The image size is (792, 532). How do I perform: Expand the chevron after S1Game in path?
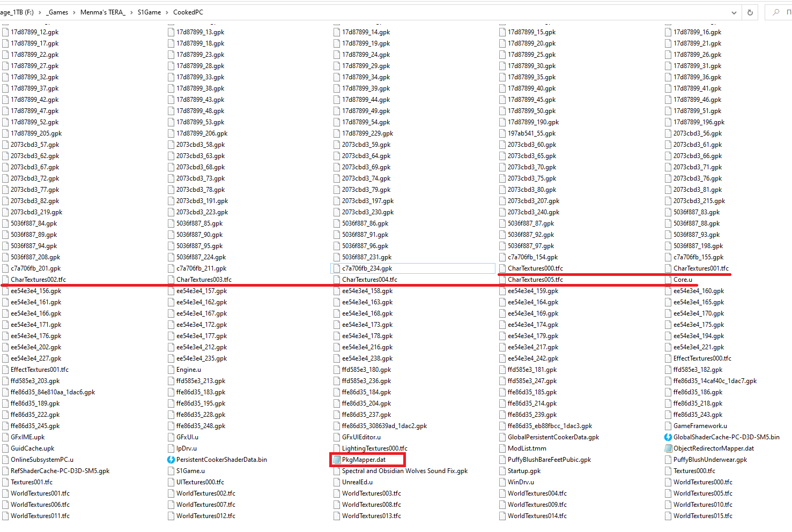coord(167,12)
